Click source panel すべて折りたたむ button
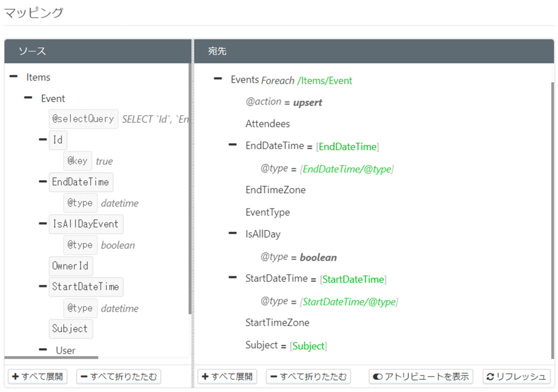 coord(119,377)
